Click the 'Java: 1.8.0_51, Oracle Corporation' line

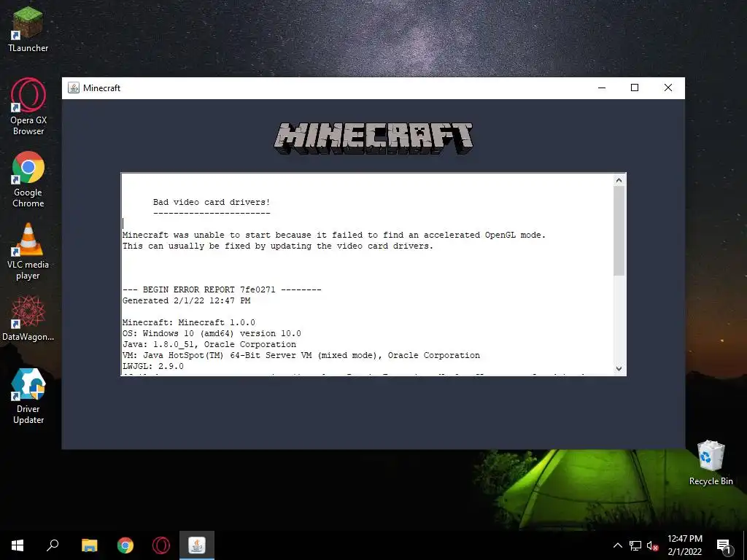click(209, 344)
